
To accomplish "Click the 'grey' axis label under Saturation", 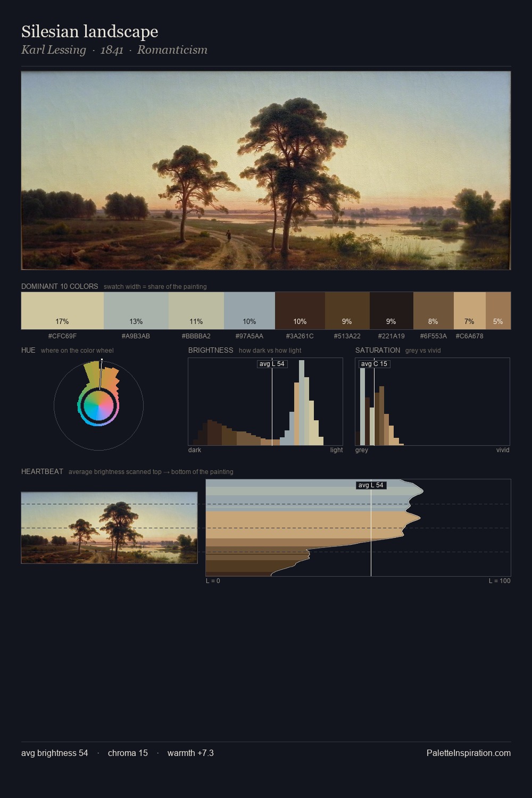I will click(362, 450).
